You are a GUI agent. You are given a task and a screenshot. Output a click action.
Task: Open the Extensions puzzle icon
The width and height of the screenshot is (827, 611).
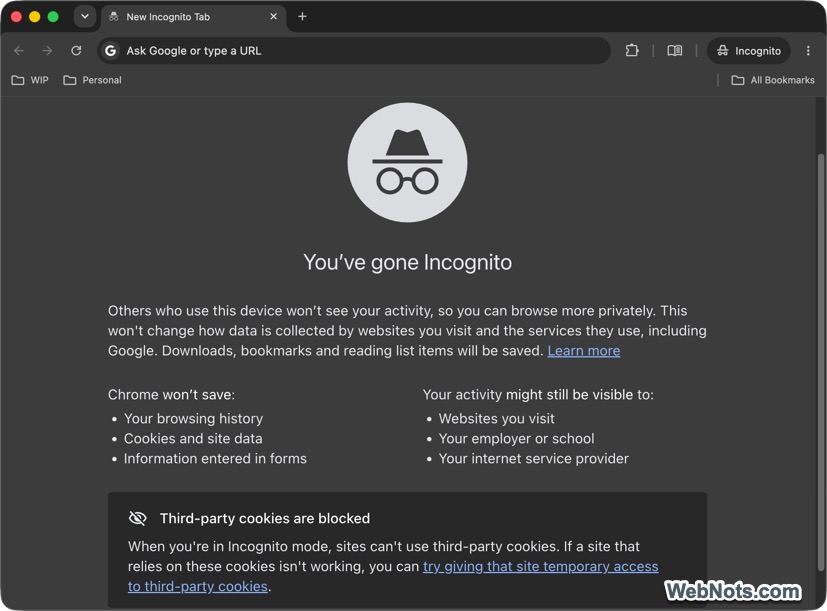click(632, 51)
